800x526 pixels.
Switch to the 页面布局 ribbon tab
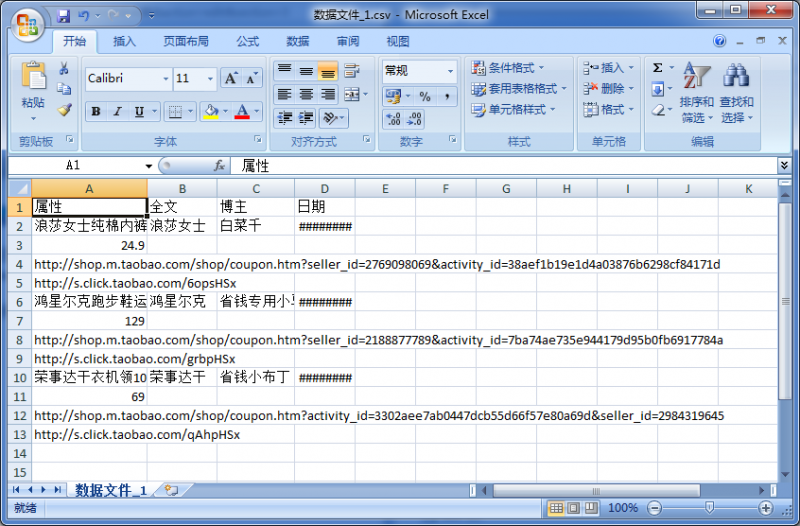tap(186, 41)
